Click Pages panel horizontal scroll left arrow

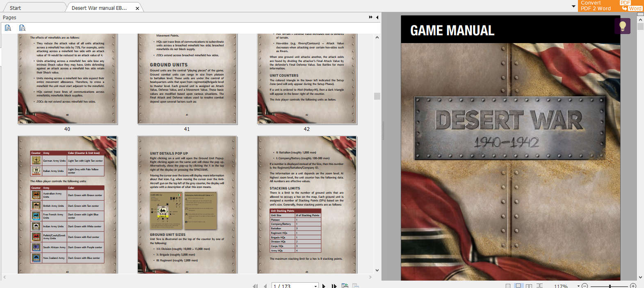[x=5, y=277]
